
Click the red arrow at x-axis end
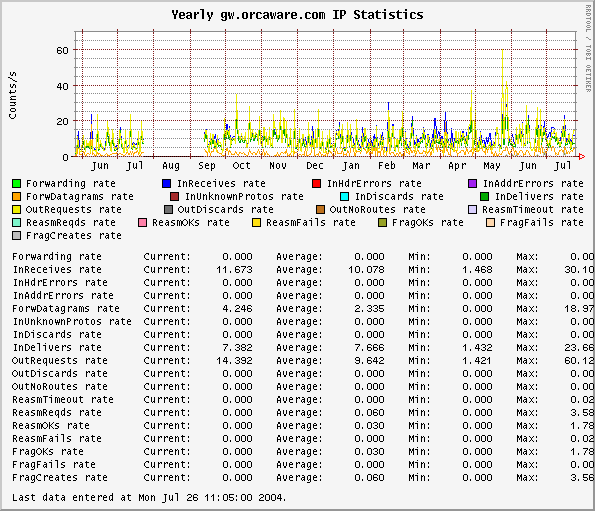(582, 156)
